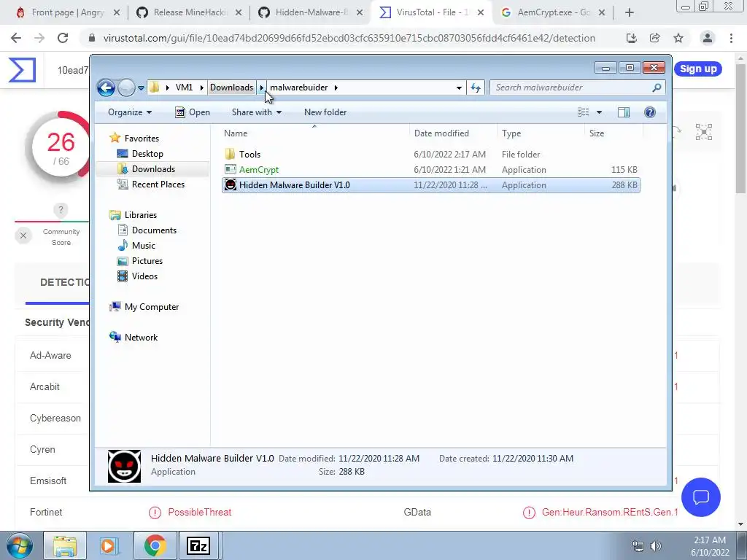Viewport: 747px width, 560px height.
Task: Switch to Front page Angry browser tab
Action: 67,12
